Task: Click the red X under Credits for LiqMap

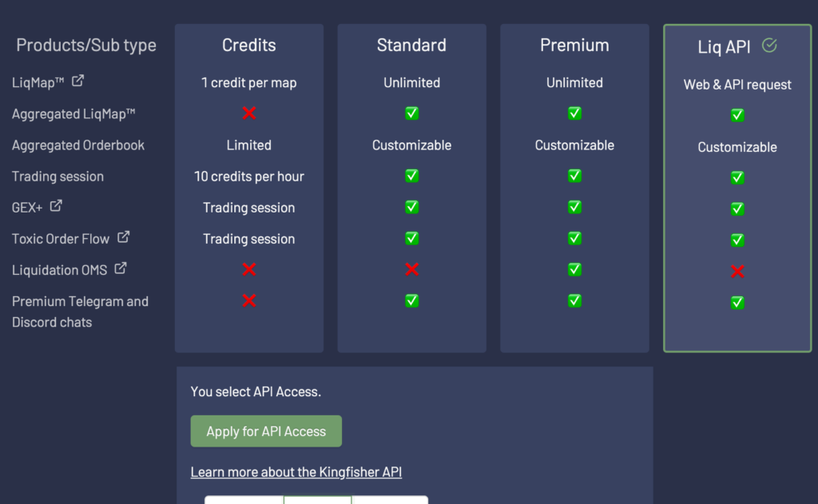Action: click(248, 113)
